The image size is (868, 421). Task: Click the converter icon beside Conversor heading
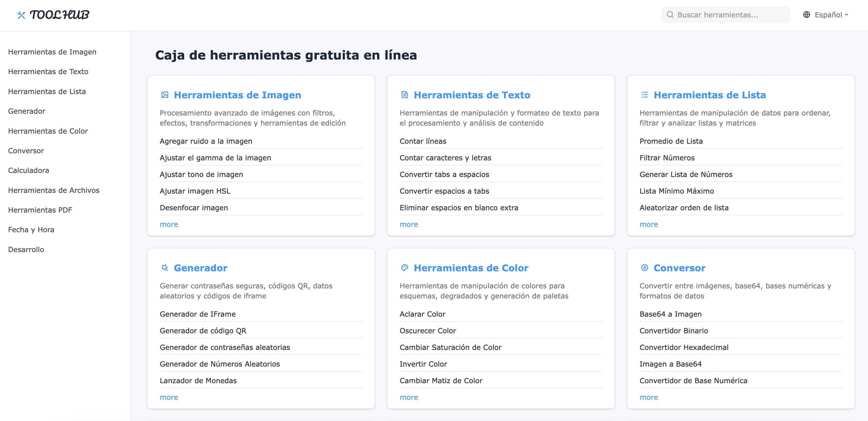click(x=644, y=268)
